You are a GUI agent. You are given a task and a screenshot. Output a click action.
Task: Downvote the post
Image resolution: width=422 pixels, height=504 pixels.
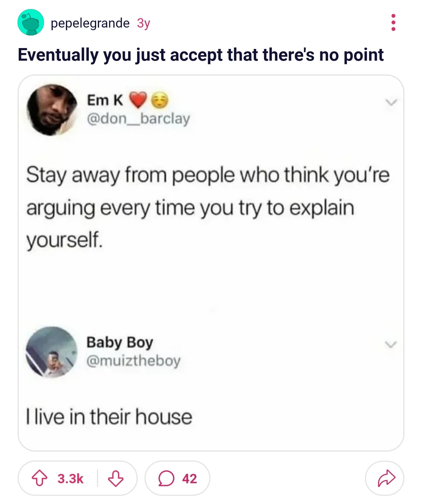pyautogui.click(x=116, y=479)
